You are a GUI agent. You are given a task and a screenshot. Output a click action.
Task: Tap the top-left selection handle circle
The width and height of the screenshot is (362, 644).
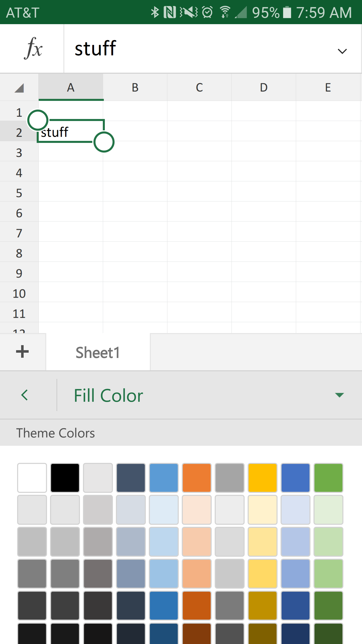(38, 120)
